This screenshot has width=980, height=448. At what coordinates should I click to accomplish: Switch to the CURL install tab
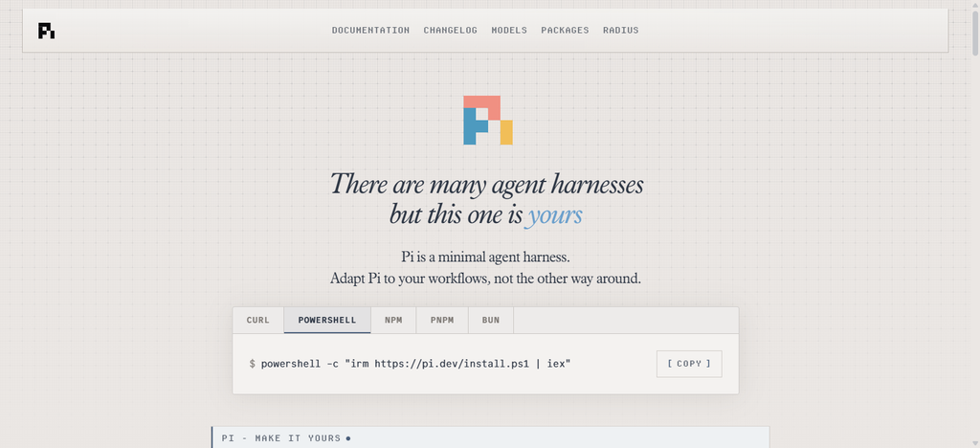pos(258,320)
